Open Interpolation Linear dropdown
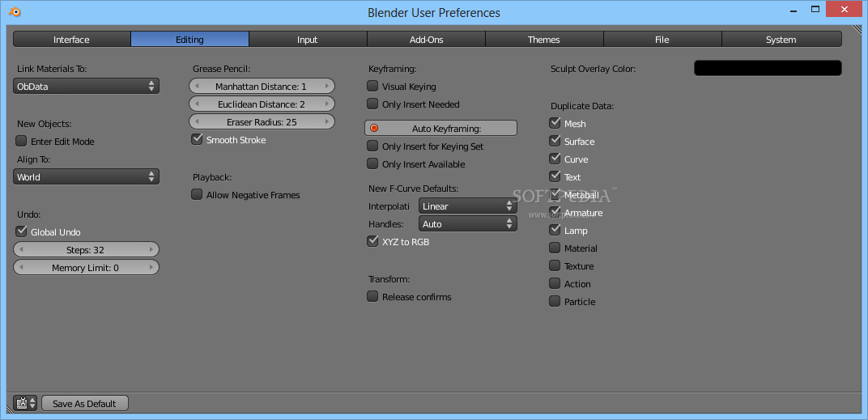Image resolution: width=868 pixels, height=420 pixels. (468, 206)
